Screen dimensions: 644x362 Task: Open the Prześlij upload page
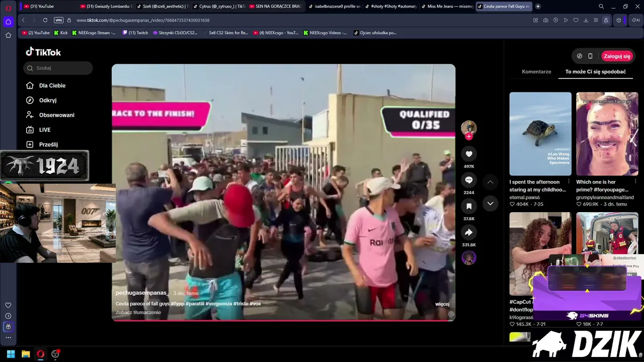[x=42, y=144]
